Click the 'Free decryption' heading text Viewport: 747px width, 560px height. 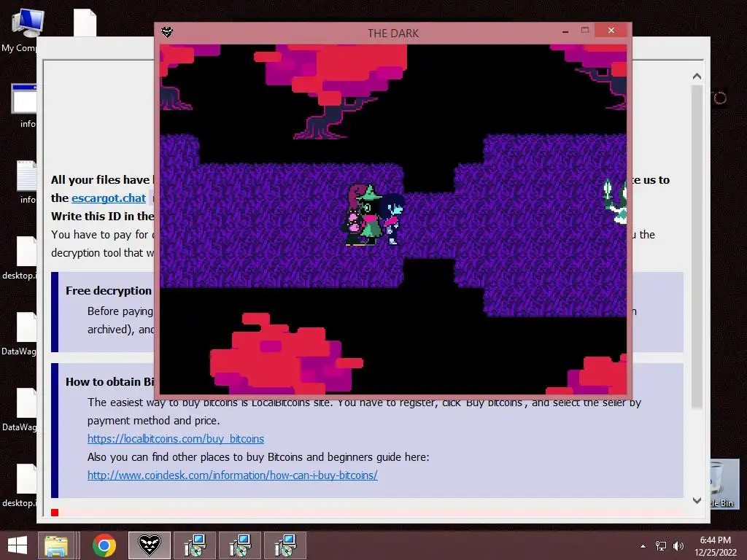click(x=109, y=290)
